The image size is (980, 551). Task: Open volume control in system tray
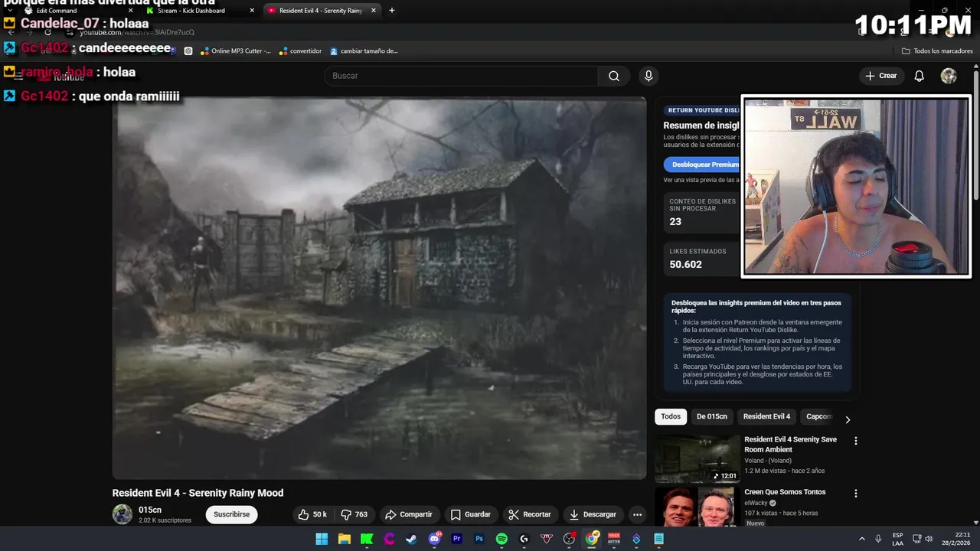pos(929,539)
